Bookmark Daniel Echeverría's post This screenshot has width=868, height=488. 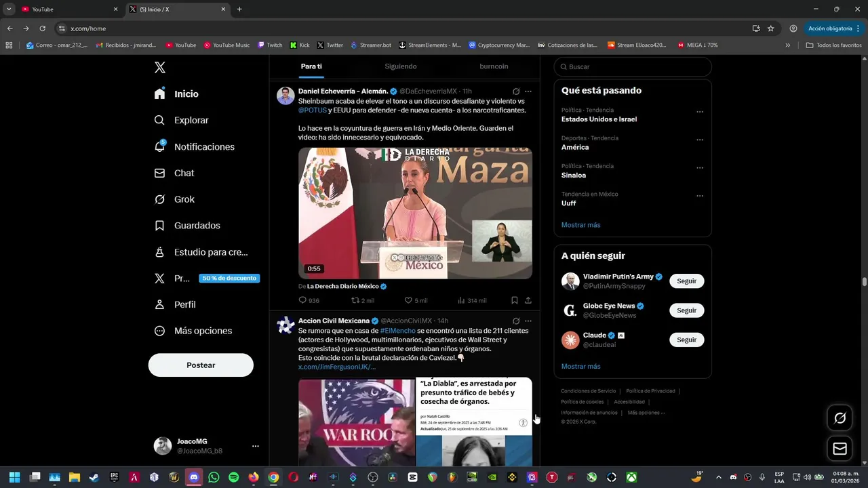coord(515,300)
